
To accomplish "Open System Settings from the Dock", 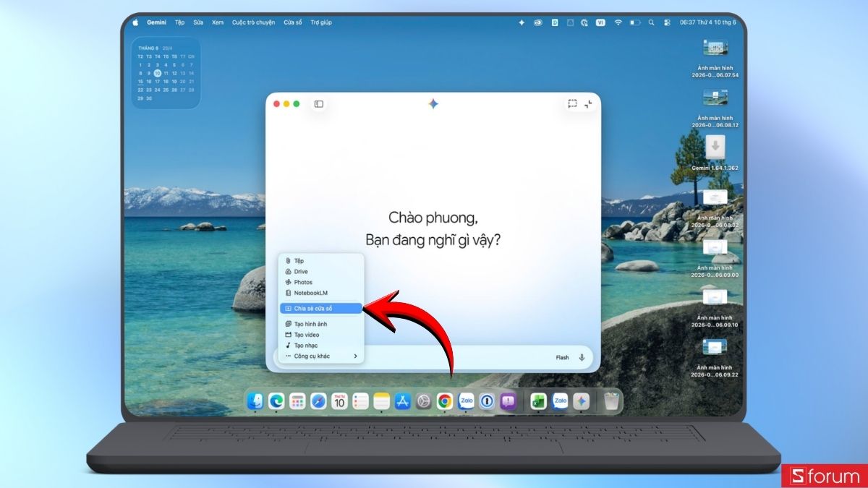I will [424, 401].
